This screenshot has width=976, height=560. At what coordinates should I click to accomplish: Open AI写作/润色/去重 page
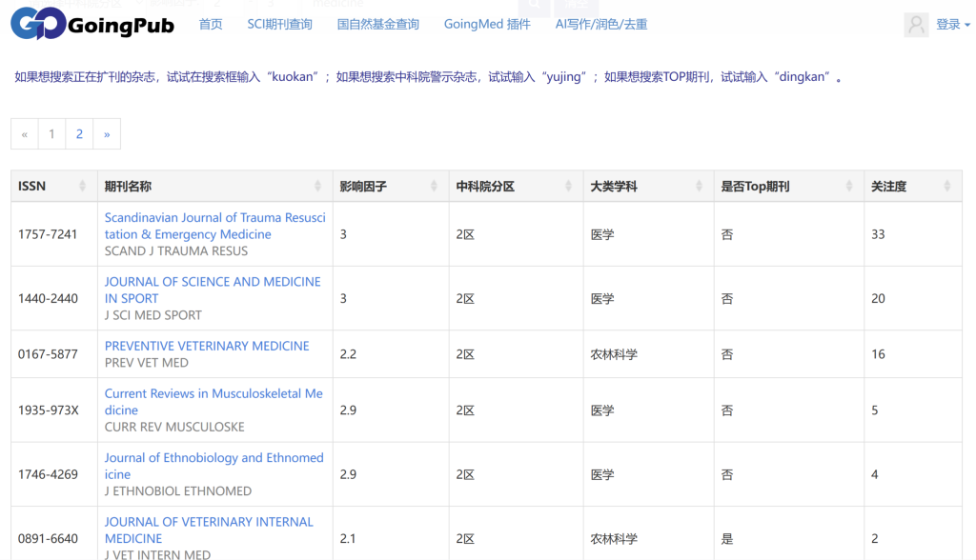pos(601,24)
